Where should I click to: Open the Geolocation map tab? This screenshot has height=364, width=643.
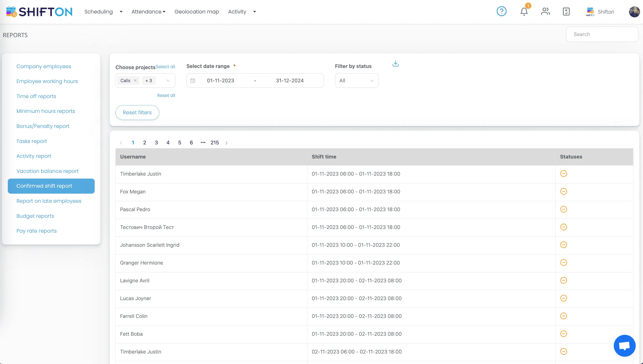(x=197, y=12)
